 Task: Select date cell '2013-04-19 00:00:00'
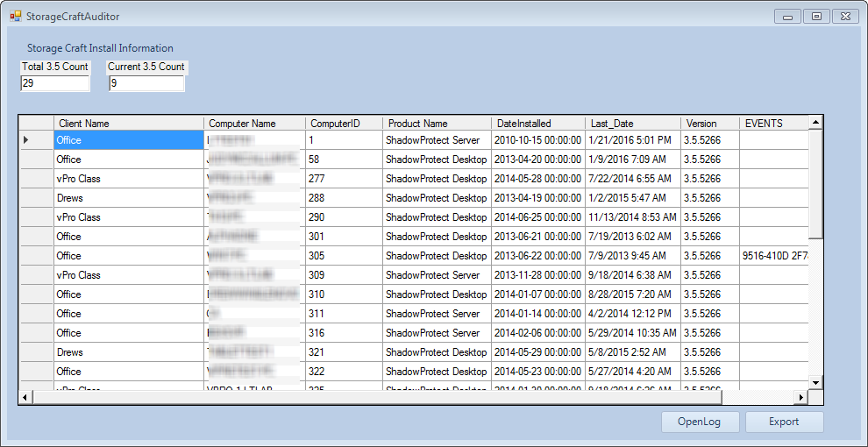click(x=537, y=198)
